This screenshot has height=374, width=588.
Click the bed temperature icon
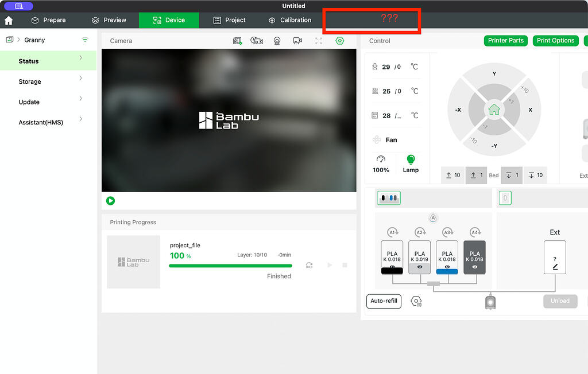[375, 91]
